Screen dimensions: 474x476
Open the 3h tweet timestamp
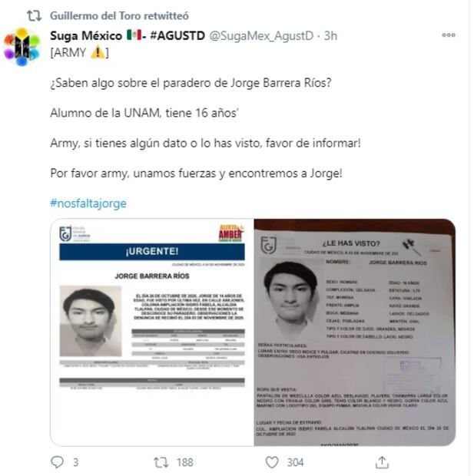[x=330, y=36]
